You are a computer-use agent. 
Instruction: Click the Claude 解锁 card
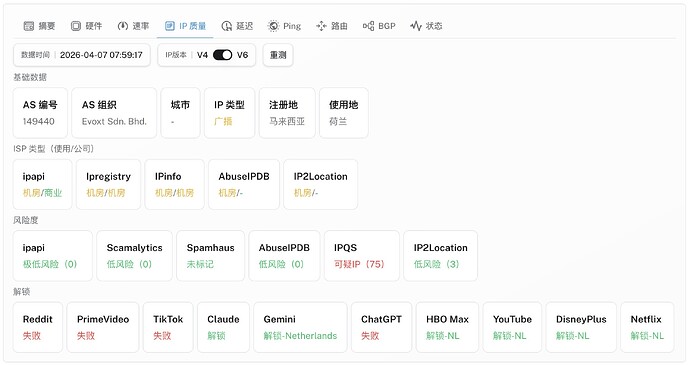(x=223, y=327)
